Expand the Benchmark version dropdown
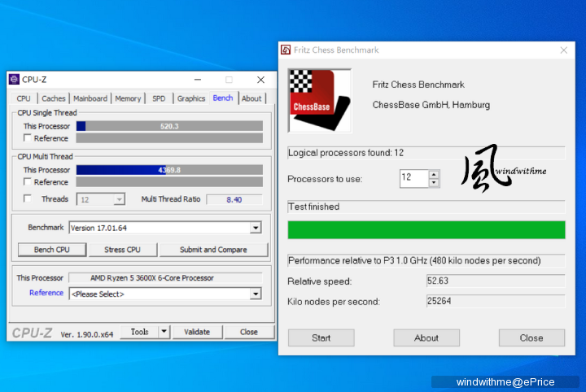 tap(256, 228)
